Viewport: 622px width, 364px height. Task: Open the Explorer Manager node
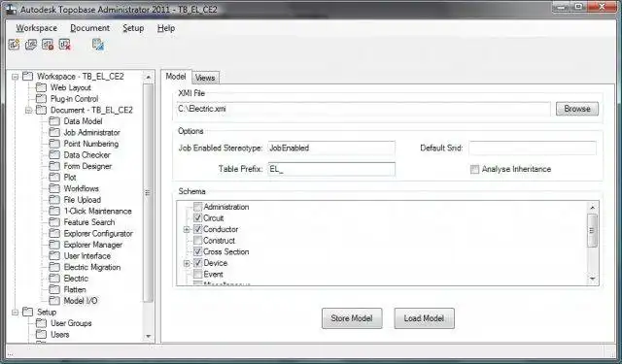93,245
